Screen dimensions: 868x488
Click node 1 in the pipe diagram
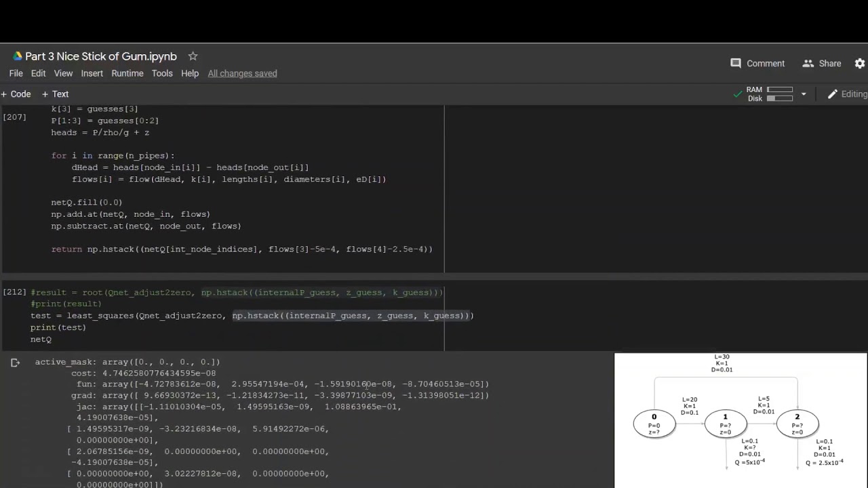(x=726, y=424)
